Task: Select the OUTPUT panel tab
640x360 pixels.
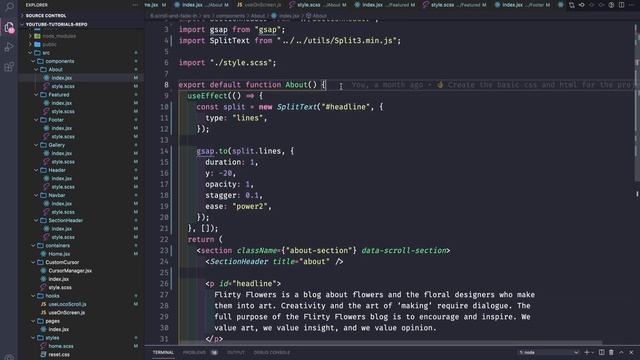Action: (x=236, y=352)
